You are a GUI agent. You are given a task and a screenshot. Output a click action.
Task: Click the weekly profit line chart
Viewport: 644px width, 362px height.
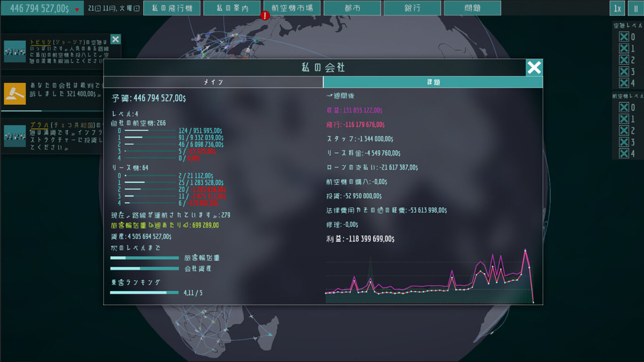pos(429,276)
